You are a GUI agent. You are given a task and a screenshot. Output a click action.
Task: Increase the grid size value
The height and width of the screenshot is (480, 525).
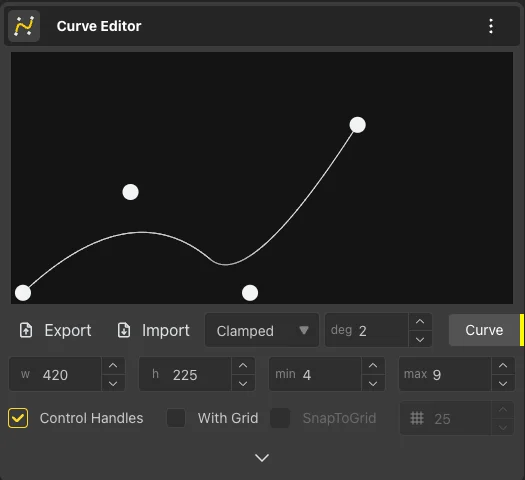503,409
